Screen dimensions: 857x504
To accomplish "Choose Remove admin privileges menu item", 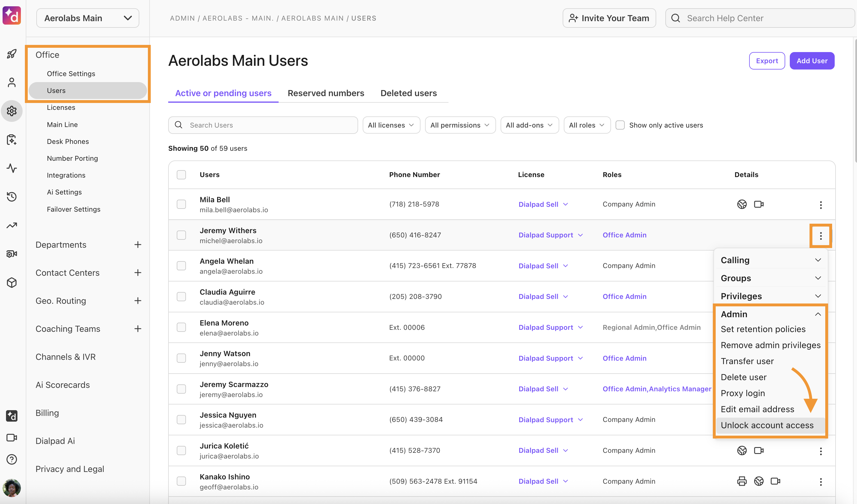I will click(770, 346).
